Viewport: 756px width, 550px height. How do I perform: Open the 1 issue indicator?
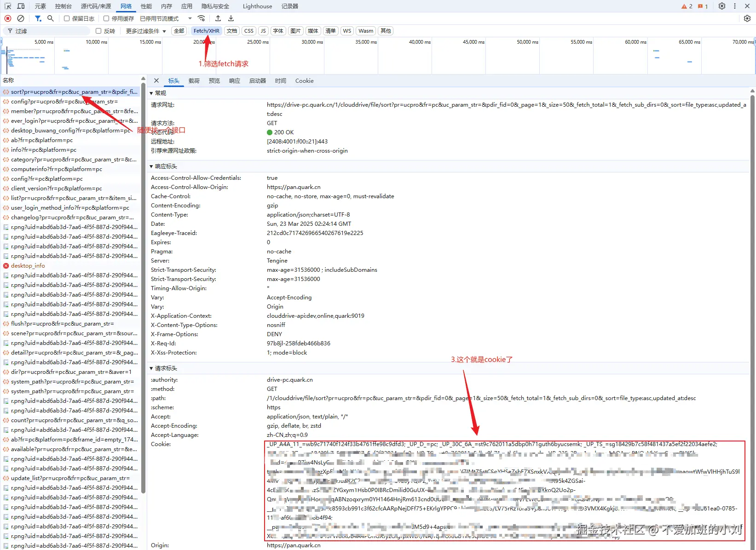pos(703,6)
